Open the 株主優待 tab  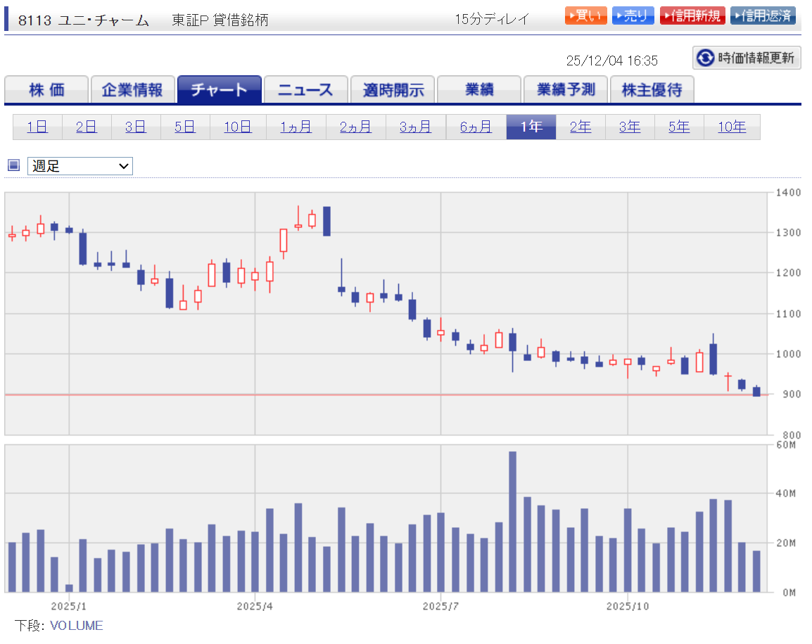[652, 90]
